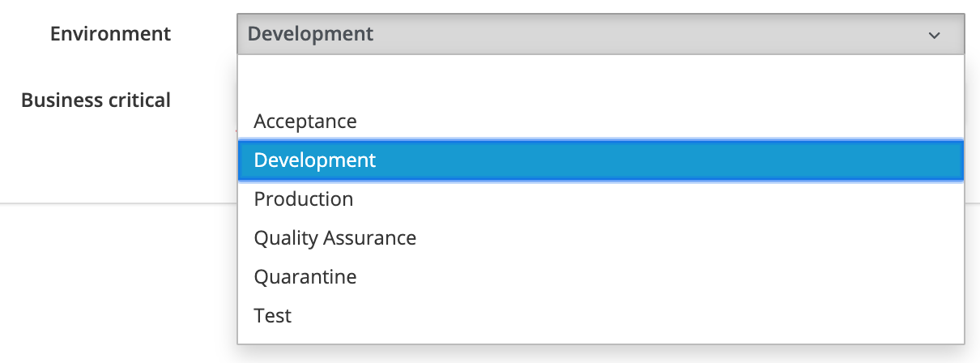Choose Quarantine as the environment

[x=600, y=277]
